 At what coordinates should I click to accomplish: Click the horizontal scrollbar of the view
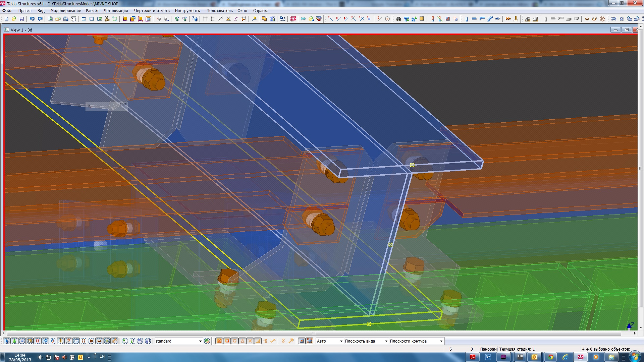click(314, 333)
